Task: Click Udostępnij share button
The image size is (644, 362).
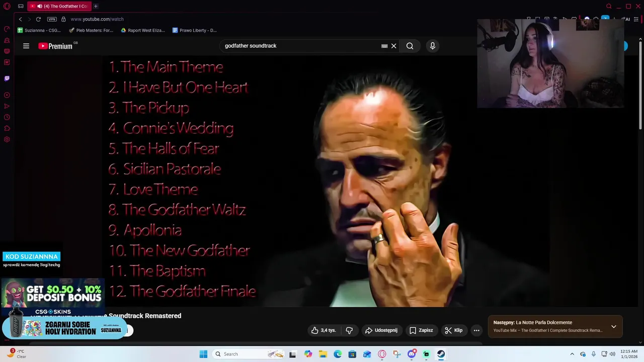Action: (x=381, y=330)
